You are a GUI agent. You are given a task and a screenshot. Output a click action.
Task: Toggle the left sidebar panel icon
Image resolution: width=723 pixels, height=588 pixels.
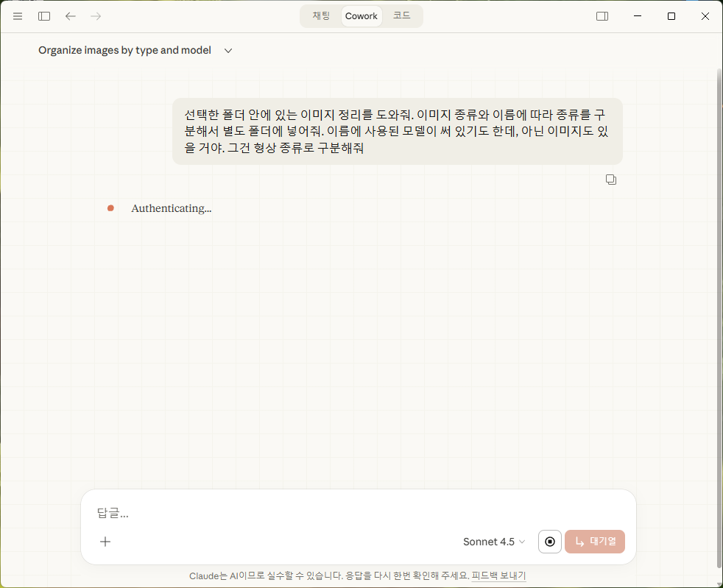coord(44,16)
